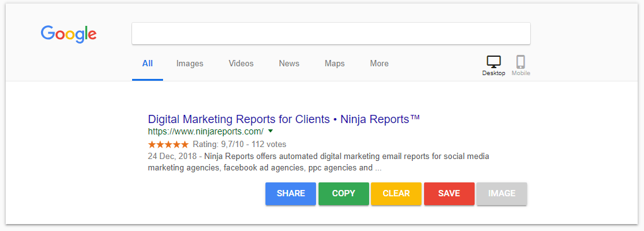The width and height of the screenshot is (644, 231).
Task: Click the 'Rating: 9,7/10 - 112 votes' text
Action: 240,145
